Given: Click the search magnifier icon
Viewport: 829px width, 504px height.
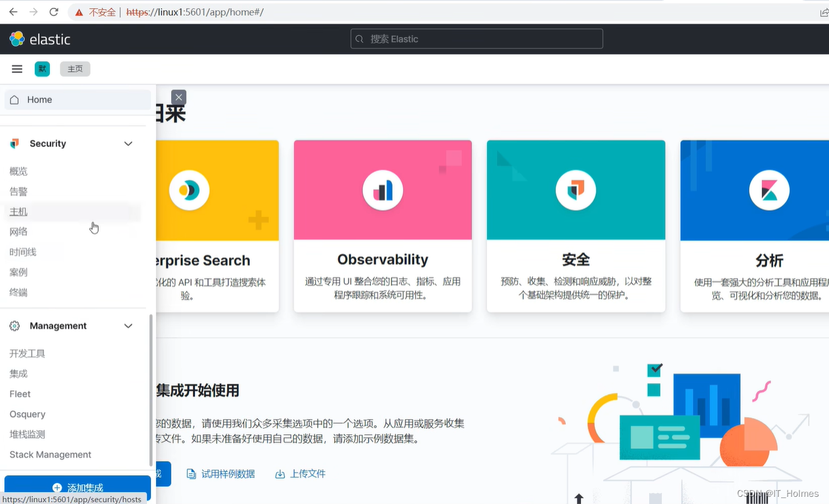Looking at the screenshot, I should click(x=360, y=39).
